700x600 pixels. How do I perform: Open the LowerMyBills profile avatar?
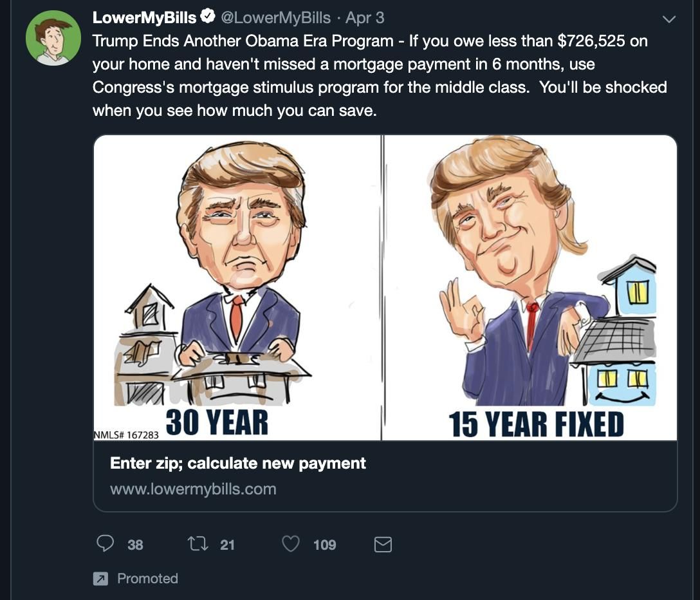(x=53, y=38)
